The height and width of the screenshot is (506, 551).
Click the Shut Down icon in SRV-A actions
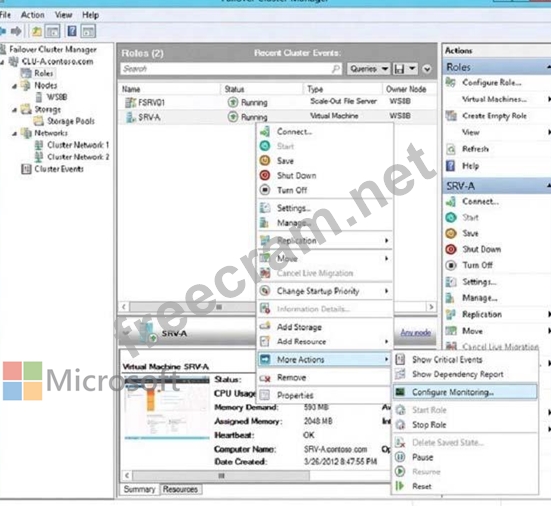(x=451, y=249)
